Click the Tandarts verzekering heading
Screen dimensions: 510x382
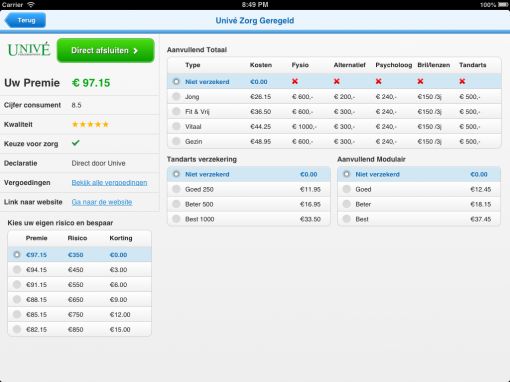(202, 159)
